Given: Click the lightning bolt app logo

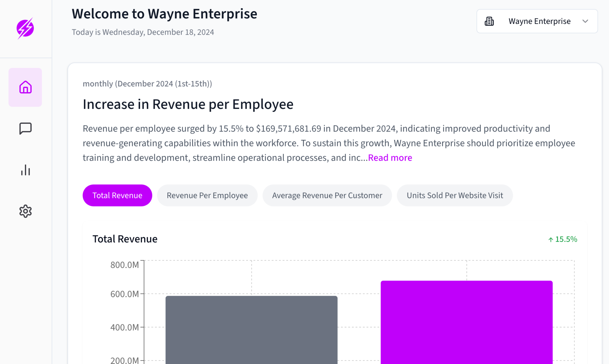Looking at the screenshot, I should point(25,28).
